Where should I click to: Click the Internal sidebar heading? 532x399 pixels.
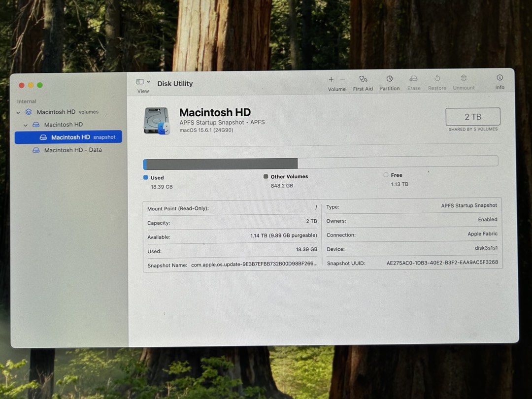(x=27, y=101)
